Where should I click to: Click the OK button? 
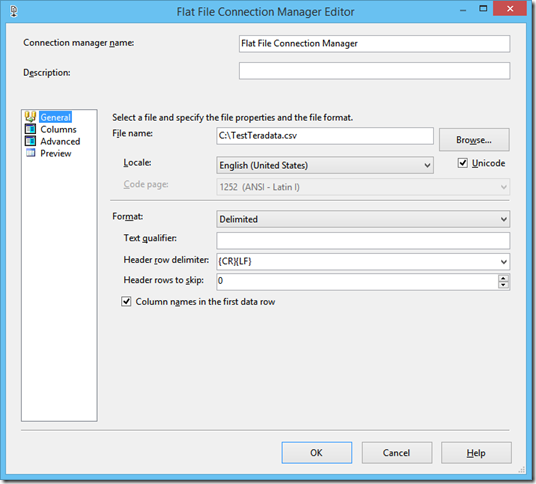tap(317, 453)
